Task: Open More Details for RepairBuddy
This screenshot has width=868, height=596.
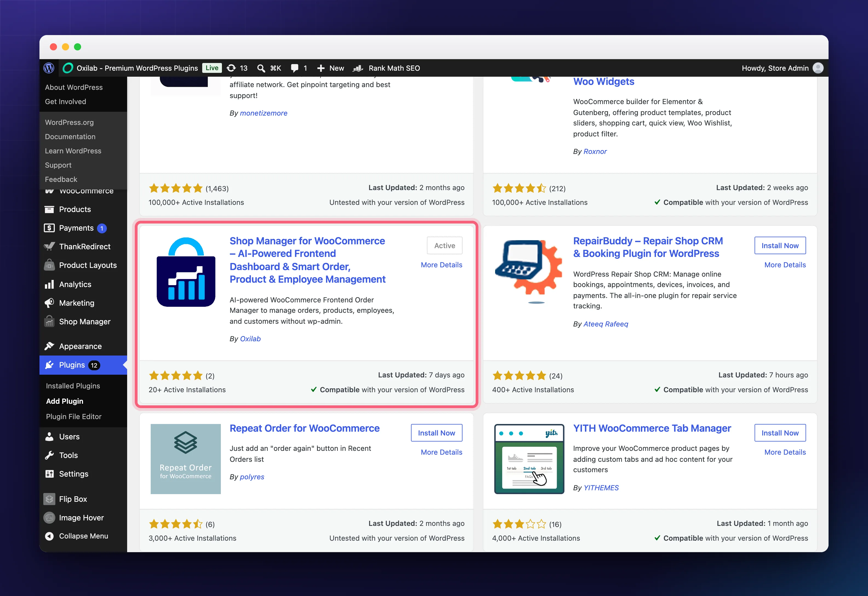Action: (x=785, y=265)
